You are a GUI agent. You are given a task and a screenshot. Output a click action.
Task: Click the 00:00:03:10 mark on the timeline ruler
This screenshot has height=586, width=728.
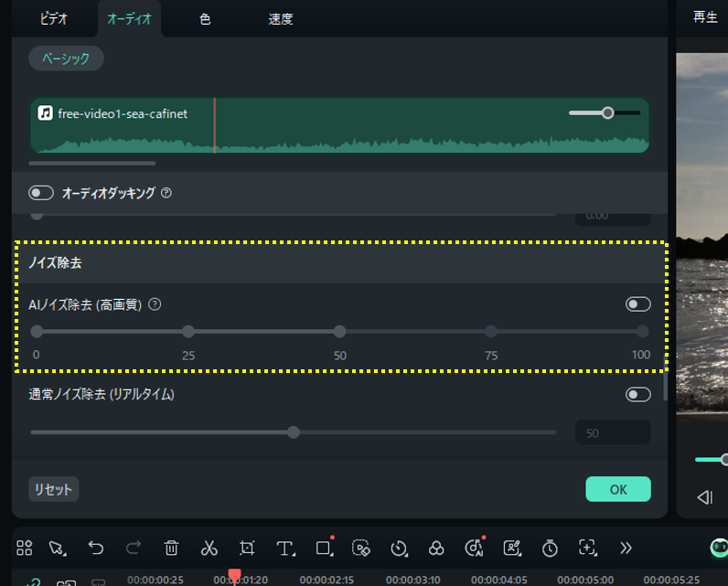pos(412,580)
